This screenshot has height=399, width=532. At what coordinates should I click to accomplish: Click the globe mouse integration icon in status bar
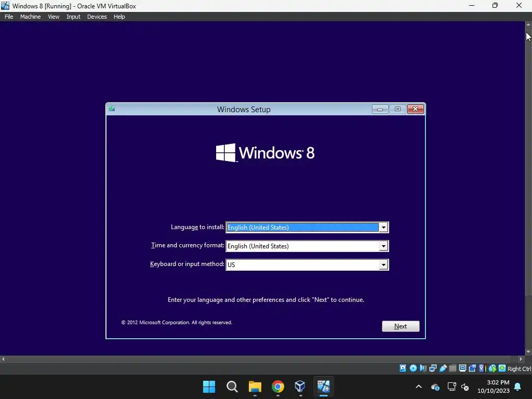[493, 368]
